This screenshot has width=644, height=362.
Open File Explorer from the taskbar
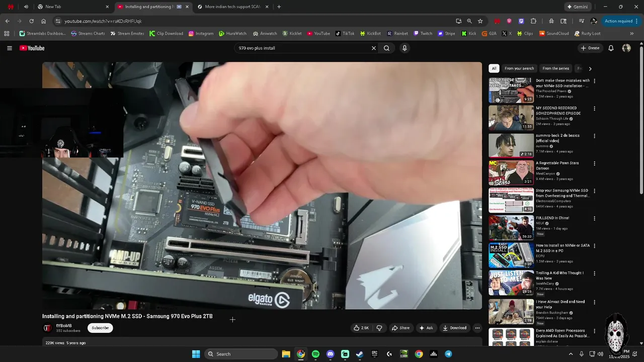coord(286,354)
